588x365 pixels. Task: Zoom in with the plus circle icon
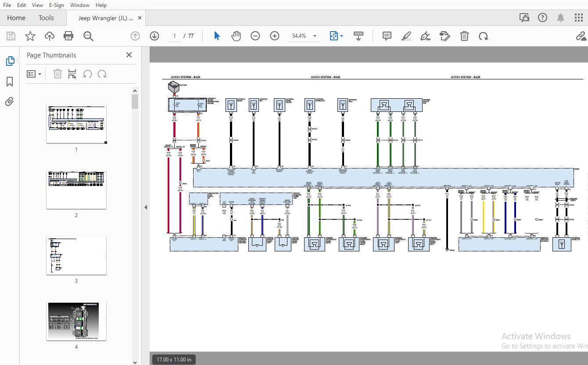pos(275,36)
